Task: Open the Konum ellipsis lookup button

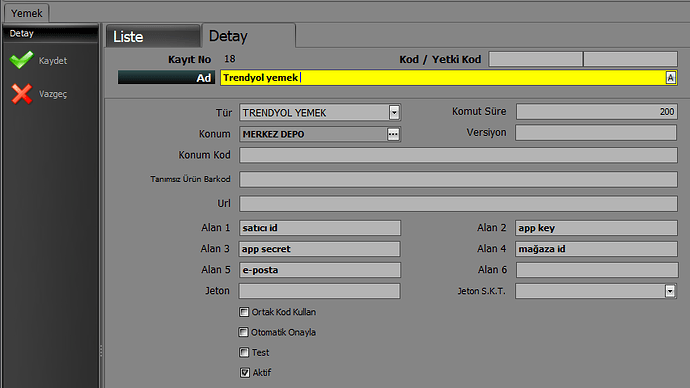Action: [393, 134]
